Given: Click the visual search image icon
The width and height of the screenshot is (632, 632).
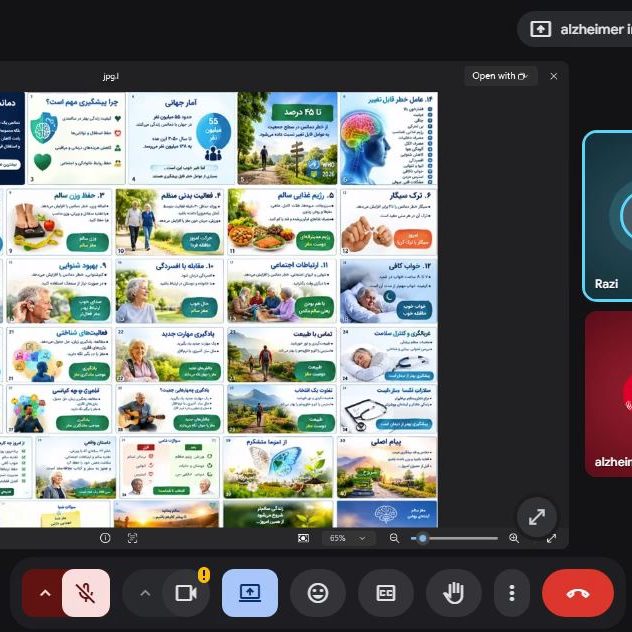Looking at the screenshot, I should (304, 538).
